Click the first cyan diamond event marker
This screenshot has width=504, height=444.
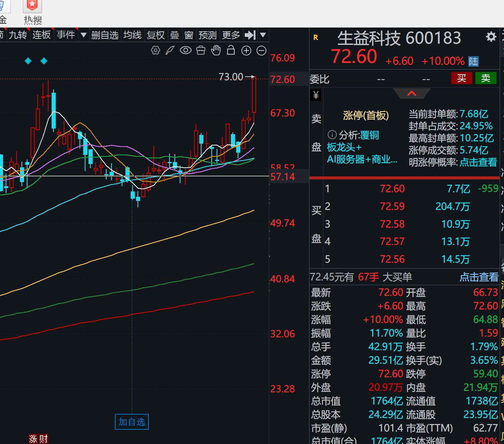click(28, 61)
